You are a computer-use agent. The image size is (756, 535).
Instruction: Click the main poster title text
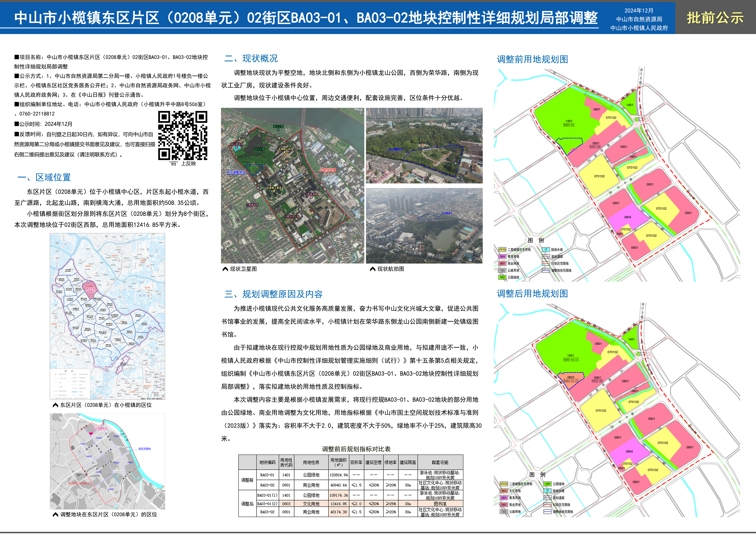306,18
